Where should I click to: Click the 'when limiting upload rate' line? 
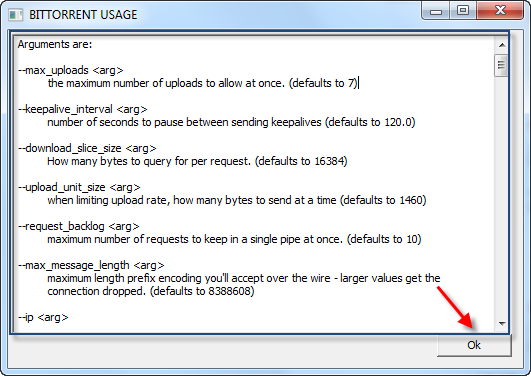pos(236,200)
